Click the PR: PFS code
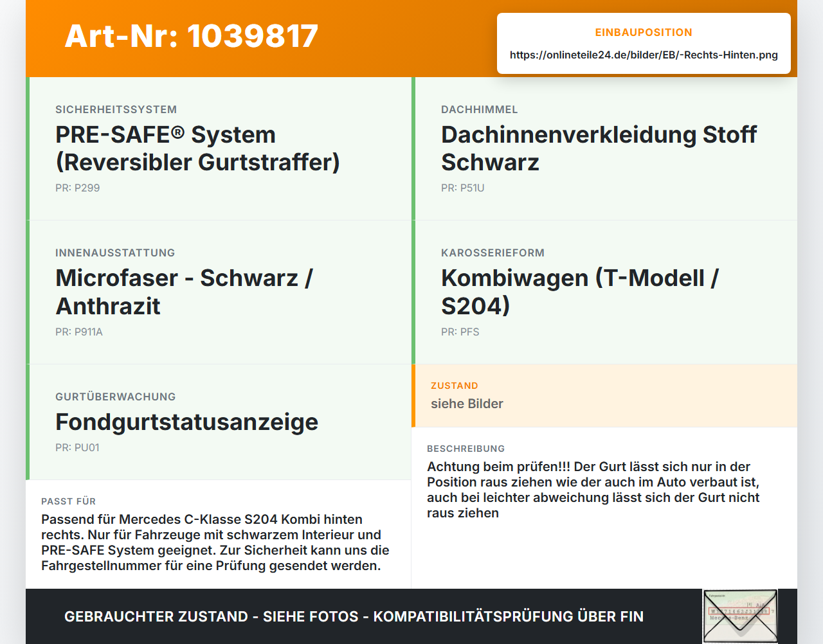823x644 pixels. coord(460,332)
